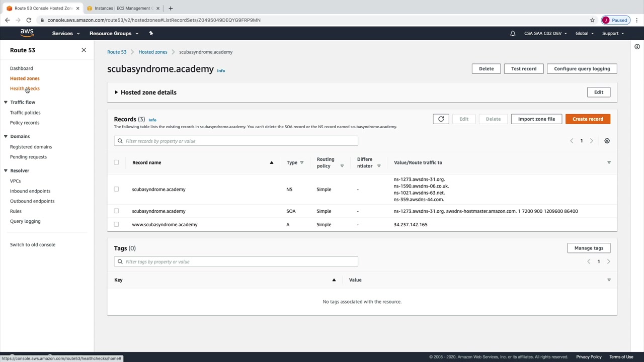Open Tags Value column sort arrow
Image resolution: width=644 pixels, height=362 pixels.
point(609,280)
